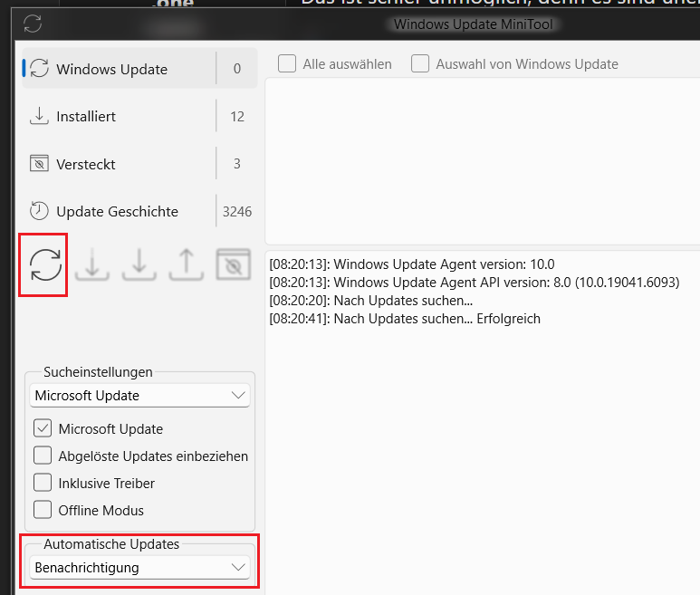Click the hidden-eye icon beside Versteckt
This screenshot has height=595, width=700.
tap(39, 164)
